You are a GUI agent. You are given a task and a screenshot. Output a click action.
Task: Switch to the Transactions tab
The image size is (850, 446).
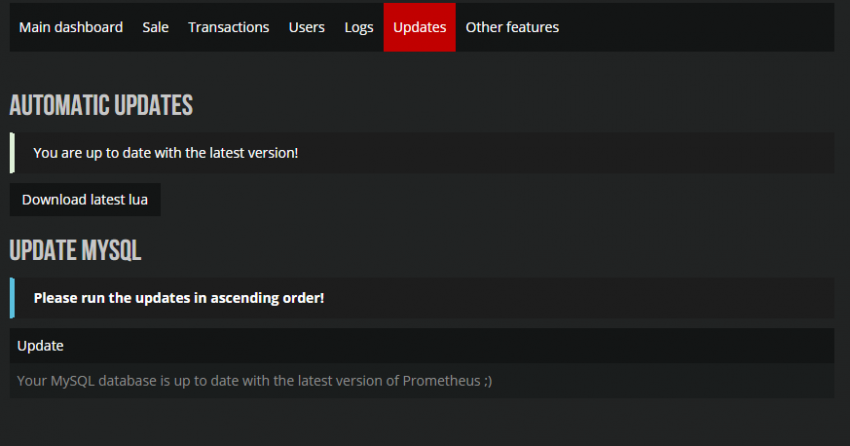tap(228, 27)
